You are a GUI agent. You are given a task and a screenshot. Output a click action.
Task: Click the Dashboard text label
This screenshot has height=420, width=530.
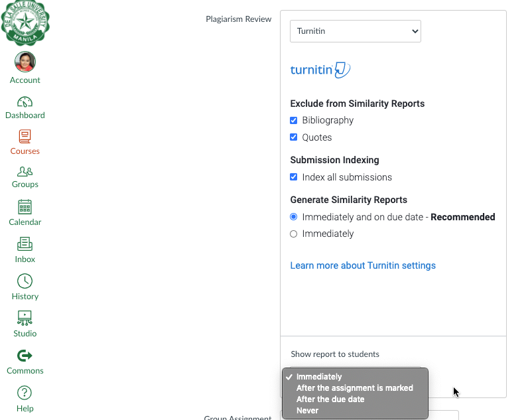[25, 115]
